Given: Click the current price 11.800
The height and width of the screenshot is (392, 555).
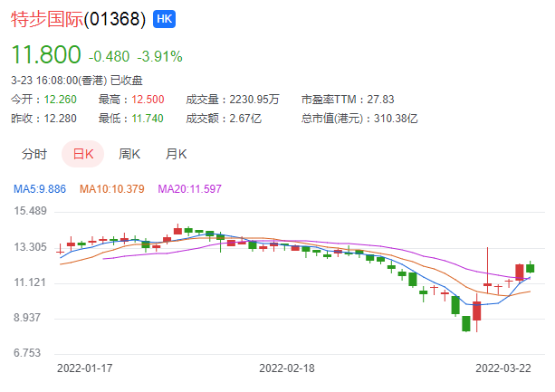Looking at the screenshot, I should (x=46, y=54).
